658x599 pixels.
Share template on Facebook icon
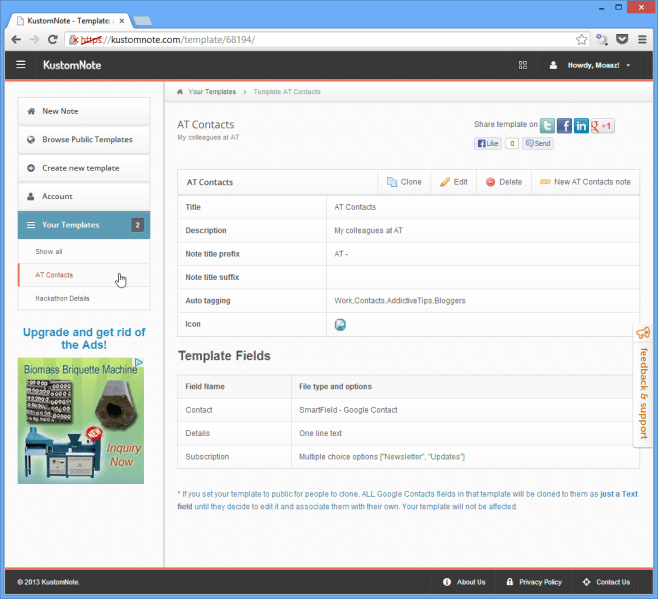(564, 126)
